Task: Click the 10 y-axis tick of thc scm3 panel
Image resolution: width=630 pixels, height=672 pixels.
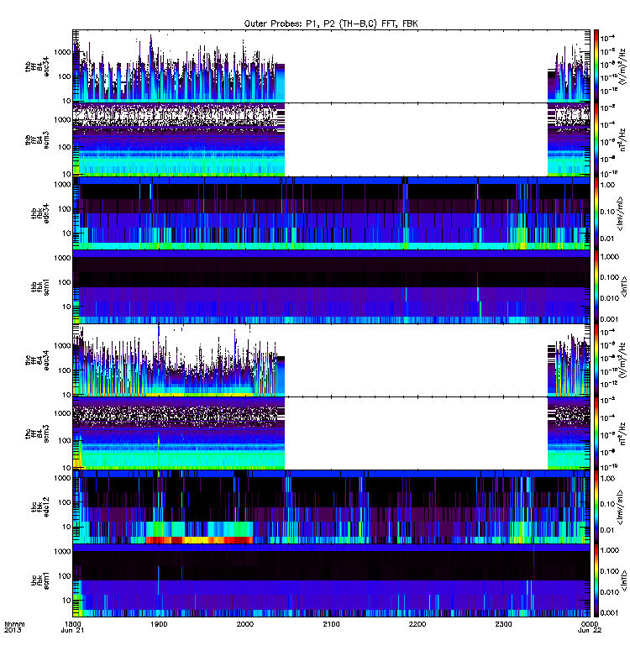Action: 66,468
